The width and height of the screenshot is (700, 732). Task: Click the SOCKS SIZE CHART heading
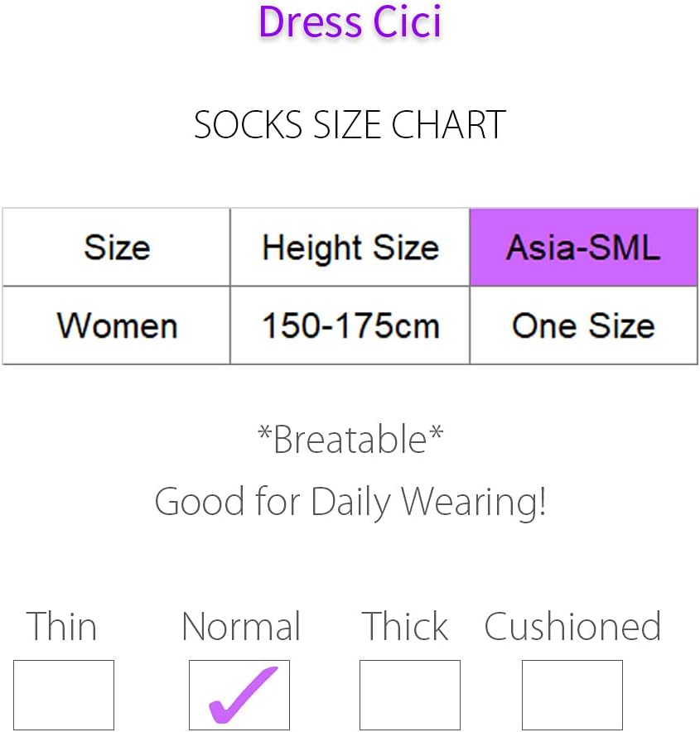point(350,125)
